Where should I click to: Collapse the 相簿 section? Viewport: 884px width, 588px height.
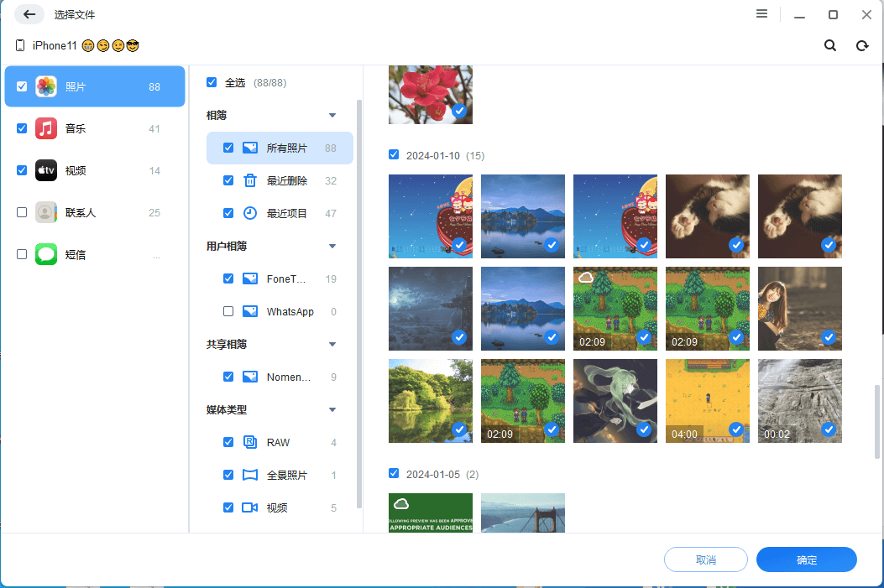332,115
